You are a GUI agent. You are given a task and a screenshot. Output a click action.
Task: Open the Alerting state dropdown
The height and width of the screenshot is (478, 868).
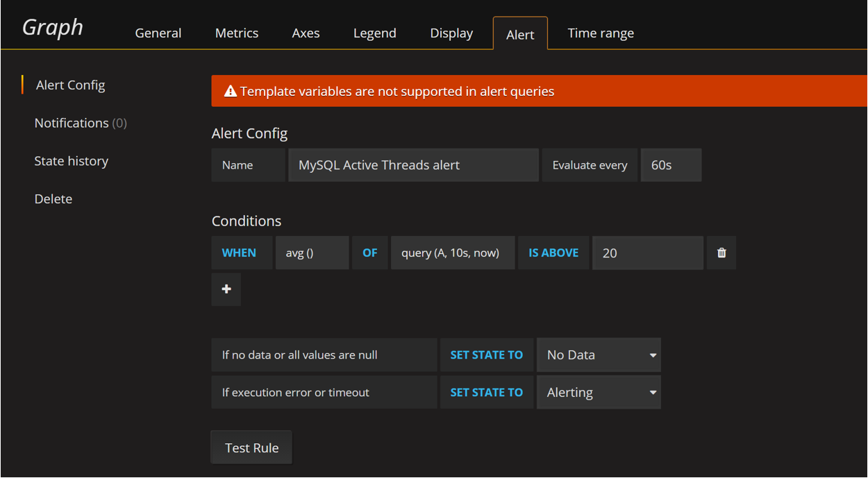coord(599,392)
